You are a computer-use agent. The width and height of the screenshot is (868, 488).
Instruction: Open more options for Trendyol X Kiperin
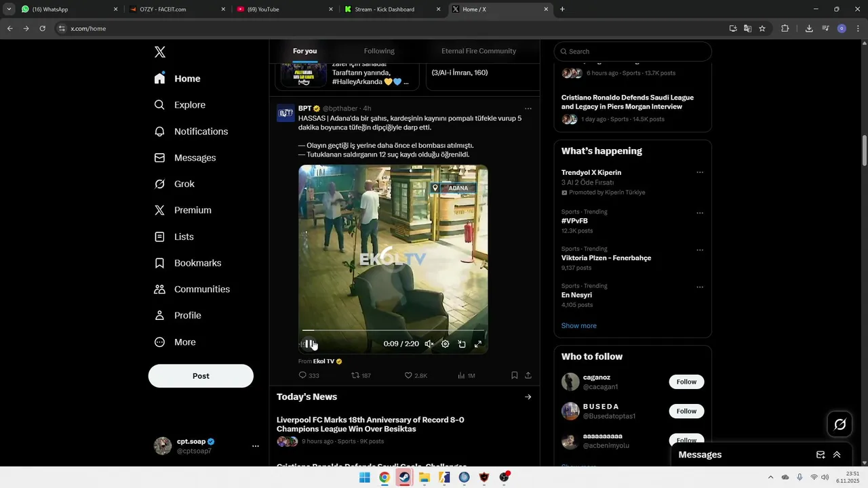[x=700, y=172]
